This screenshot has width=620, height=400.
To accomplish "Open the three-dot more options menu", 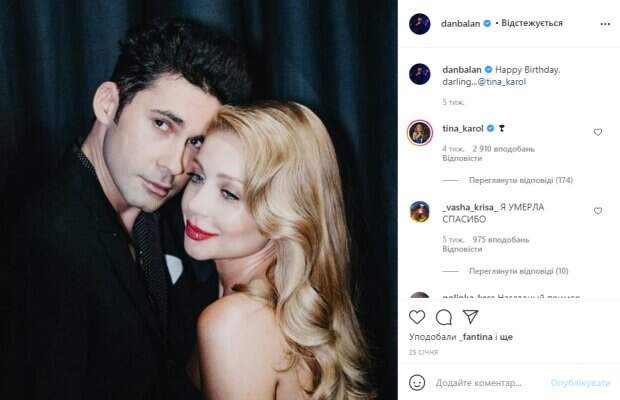I will click(x=605, y=24).
